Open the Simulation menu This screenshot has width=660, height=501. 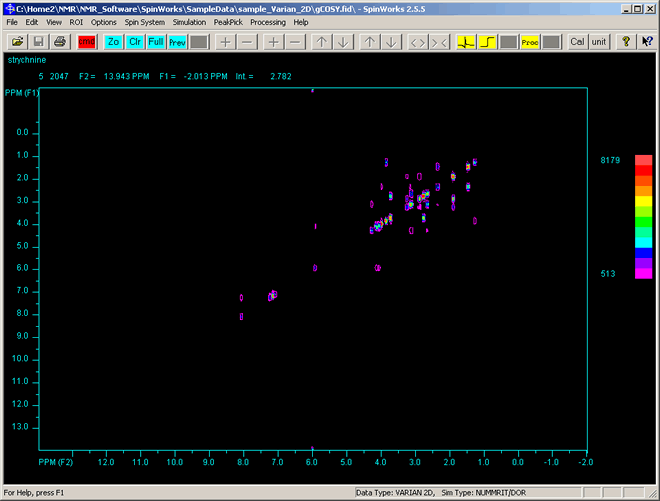(189, 22)
